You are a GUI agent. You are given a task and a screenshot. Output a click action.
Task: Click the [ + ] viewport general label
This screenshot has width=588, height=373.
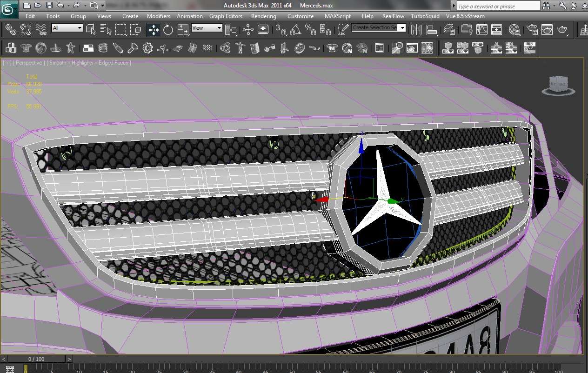coord(7,63)
